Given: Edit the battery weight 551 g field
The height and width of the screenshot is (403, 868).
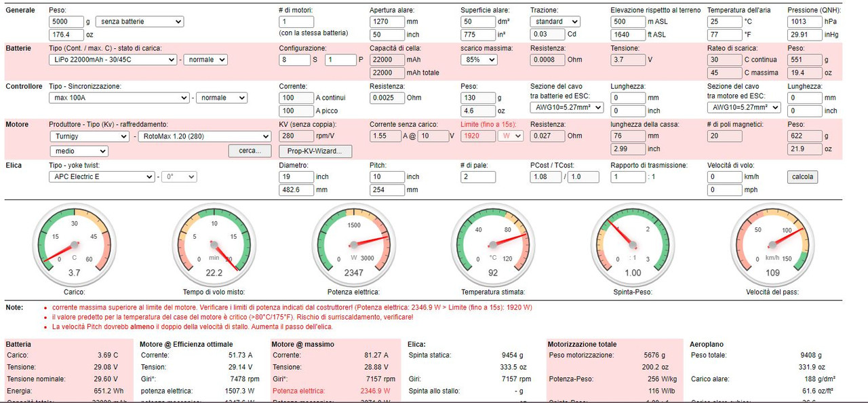Looking at the screenshot, I should click(x=804, y=60).
